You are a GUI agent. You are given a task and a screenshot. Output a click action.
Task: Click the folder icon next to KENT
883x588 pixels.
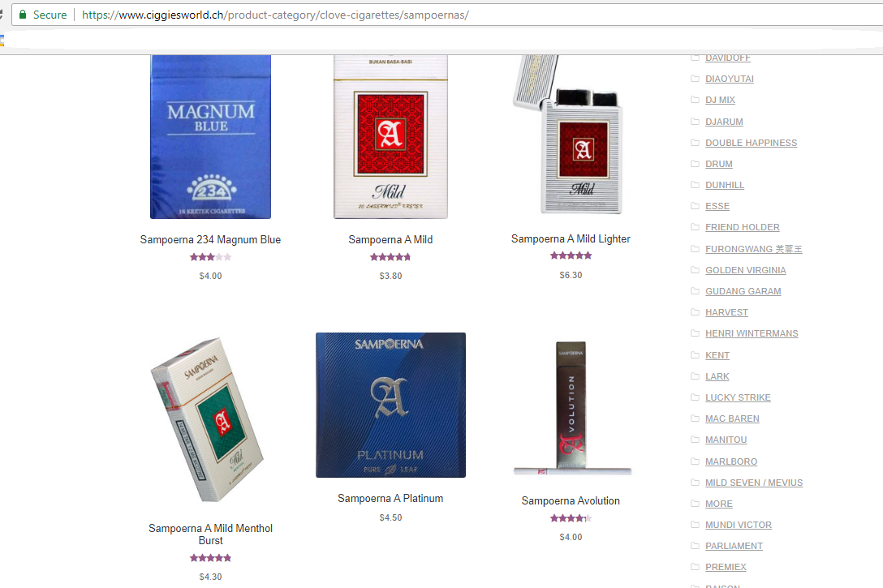tap(695, 355)
